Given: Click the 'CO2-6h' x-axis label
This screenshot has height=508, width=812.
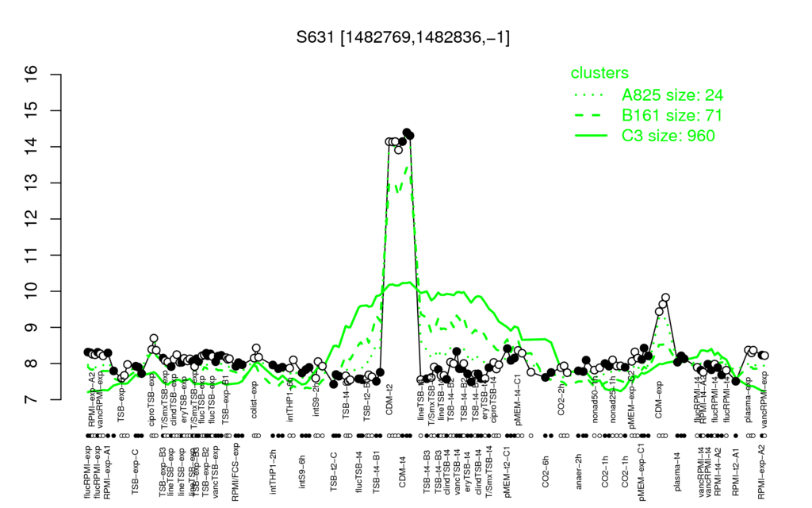Looking at the screenshot, I should pos(546,471).
